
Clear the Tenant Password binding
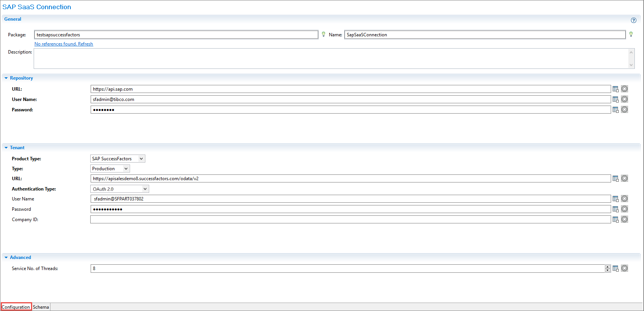point(624,209)
